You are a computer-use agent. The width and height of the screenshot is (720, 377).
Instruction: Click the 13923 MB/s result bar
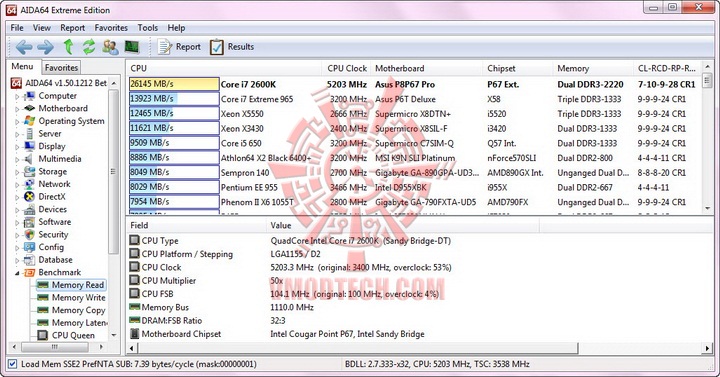[174, 99]
